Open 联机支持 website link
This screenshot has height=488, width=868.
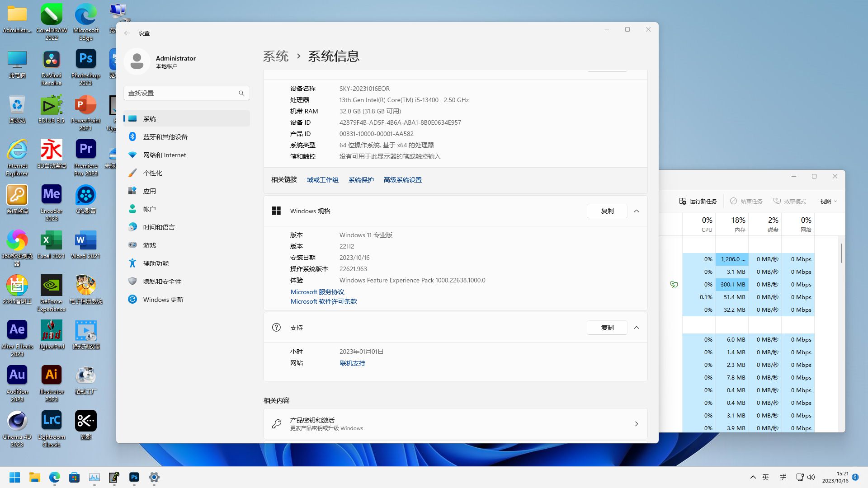coord(353,363)
